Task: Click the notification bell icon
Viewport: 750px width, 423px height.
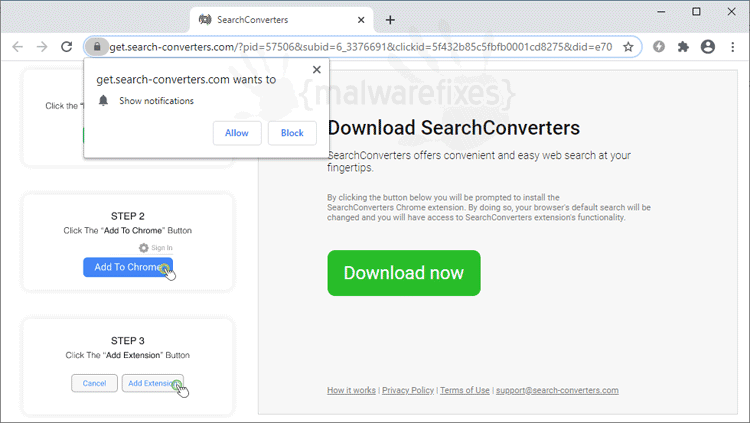Action: click(x=103, y=100)
